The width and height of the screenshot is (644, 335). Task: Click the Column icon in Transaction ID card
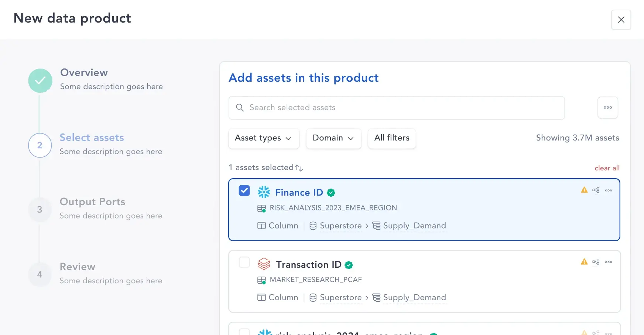click(261, 297)
